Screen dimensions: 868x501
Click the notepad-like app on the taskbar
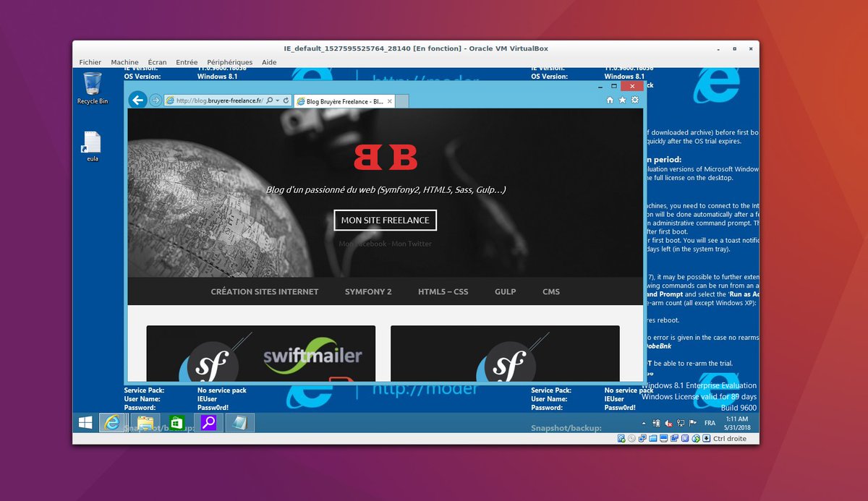pos(239,422)
